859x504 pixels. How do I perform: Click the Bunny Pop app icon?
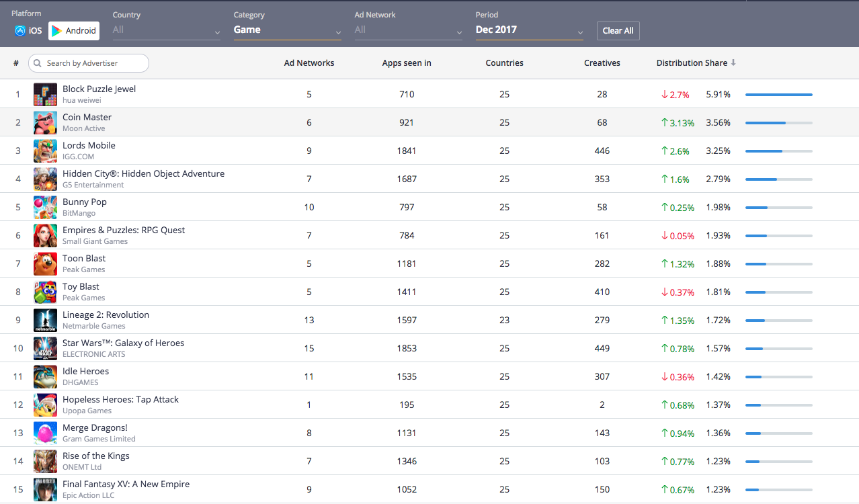[46, 208]
